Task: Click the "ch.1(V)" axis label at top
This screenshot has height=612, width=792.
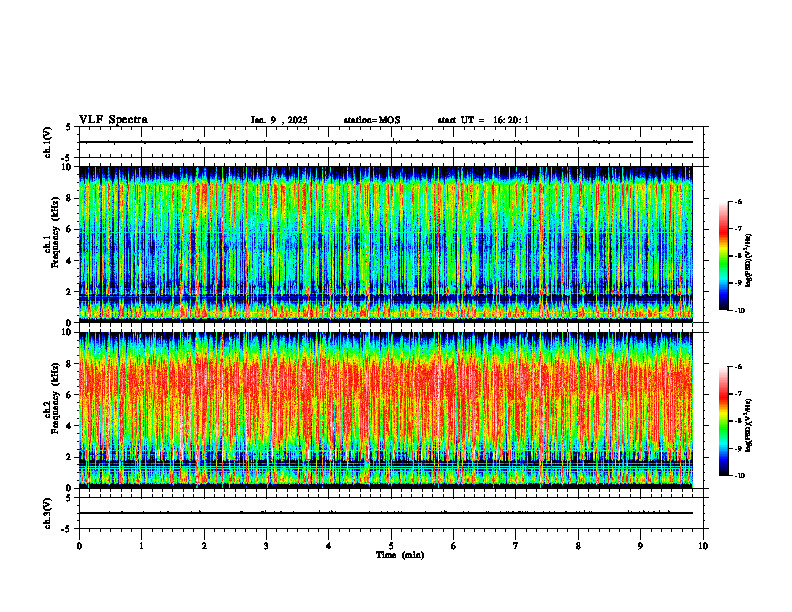Action: 48,142
